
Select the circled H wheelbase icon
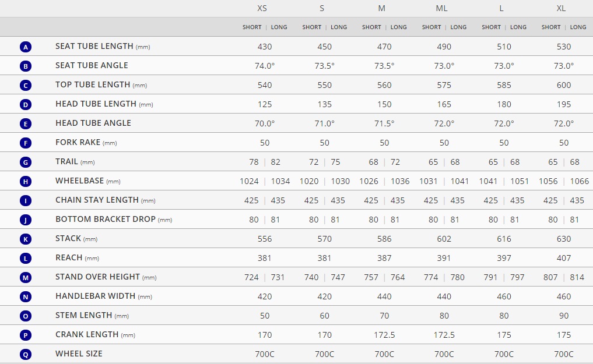click(26, 182)
